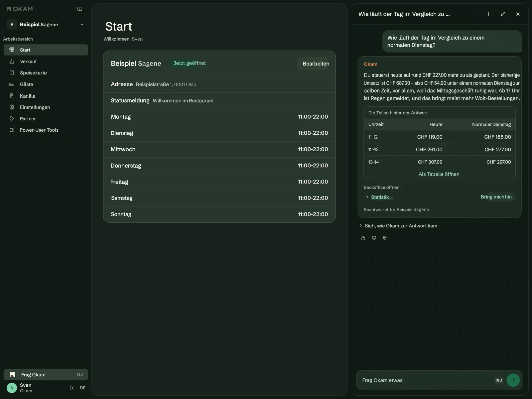The width and height of the screenshot is (532, 399).
Task: Click the Adresse Beispielstraße row
Action: coord(219,84)
